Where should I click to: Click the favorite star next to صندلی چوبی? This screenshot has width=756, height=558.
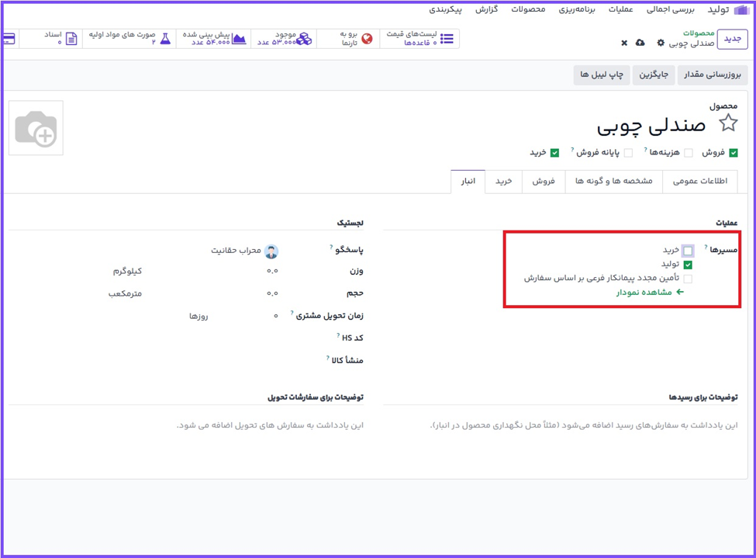[x=728, y=123]
